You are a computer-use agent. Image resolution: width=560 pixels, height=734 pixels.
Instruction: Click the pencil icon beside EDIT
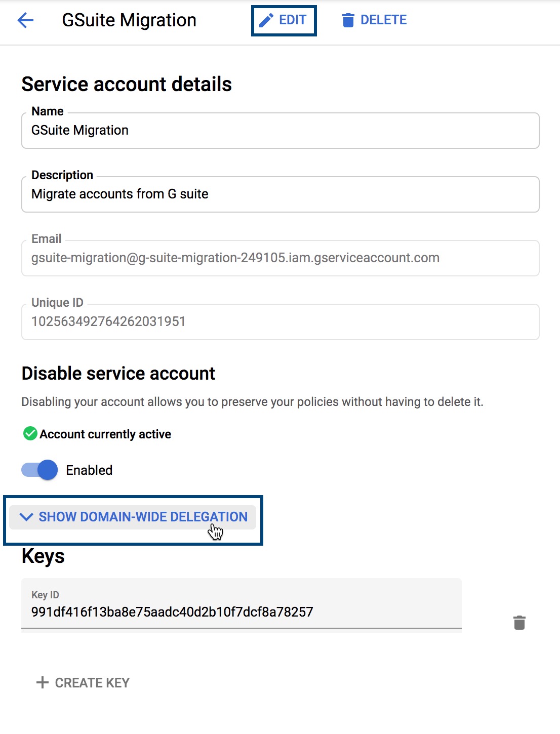click(265, 19)
